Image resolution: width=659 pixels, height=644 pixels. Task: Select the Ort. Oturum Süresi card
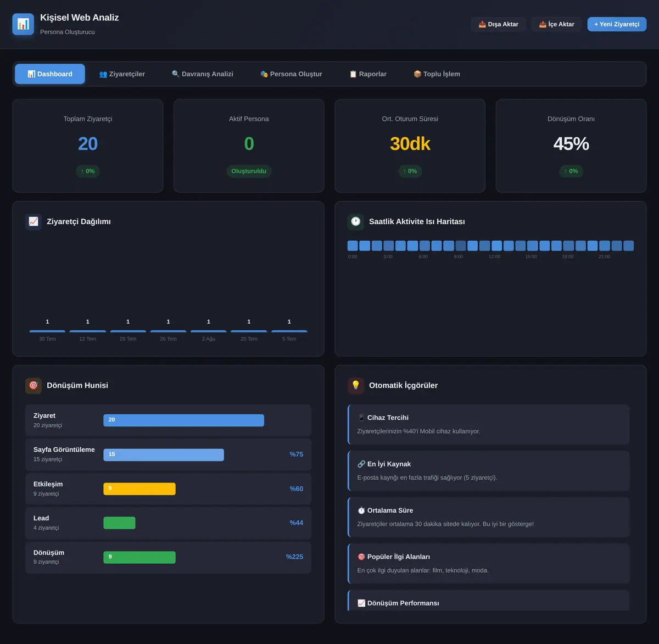click(x=410, y=146)
